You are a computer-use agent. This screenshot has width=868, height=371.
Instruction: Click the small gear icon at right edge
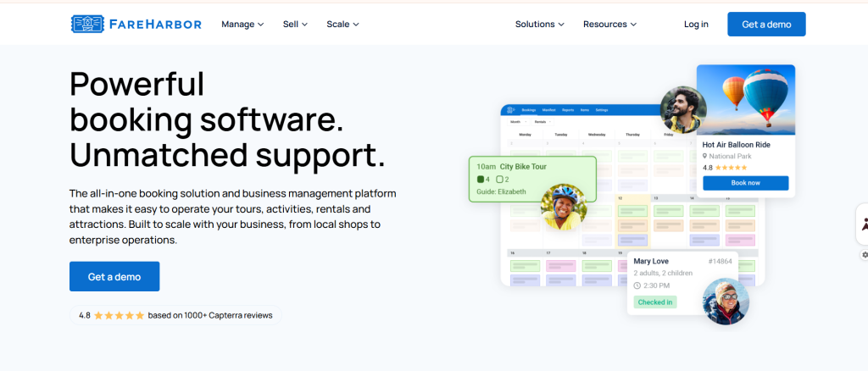[865, 255]
